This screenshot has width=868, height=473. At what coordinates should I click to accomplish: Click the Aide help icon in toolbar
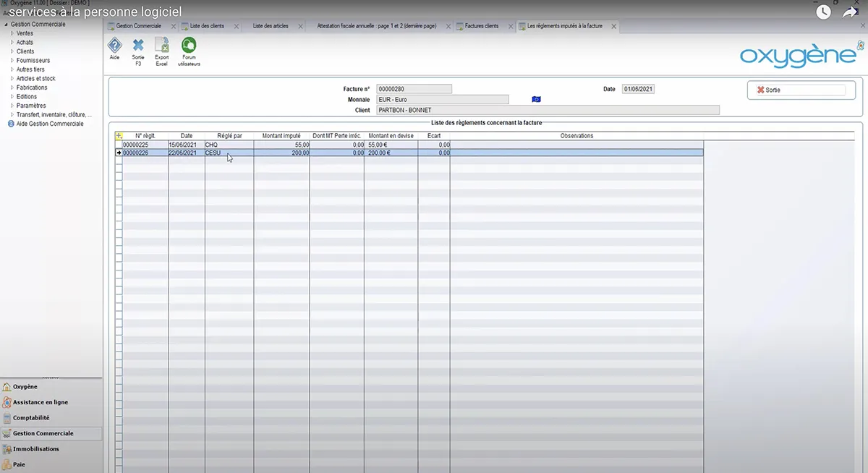(114, 46)
